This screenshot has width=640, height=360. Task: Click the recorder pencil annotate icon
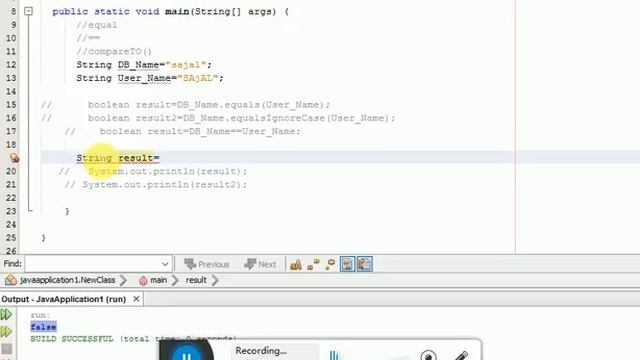pos(461,356)
